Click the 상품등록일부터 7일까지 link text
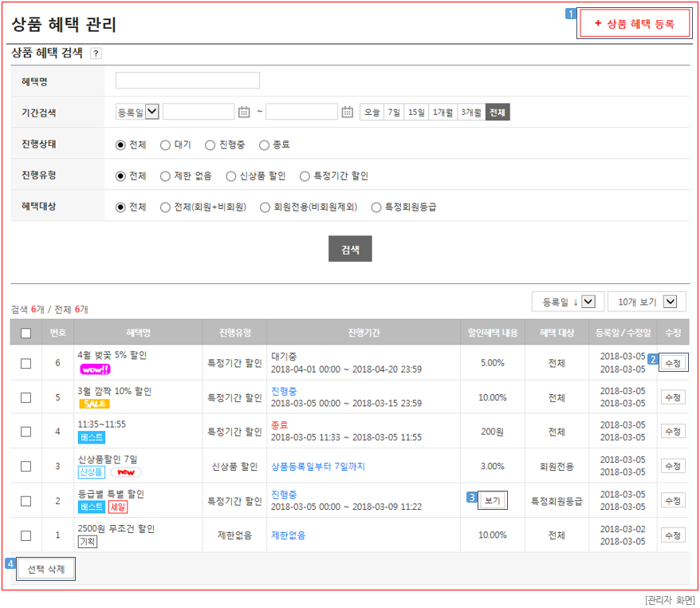Screen dimensions: 700x608 pos(318,467)
